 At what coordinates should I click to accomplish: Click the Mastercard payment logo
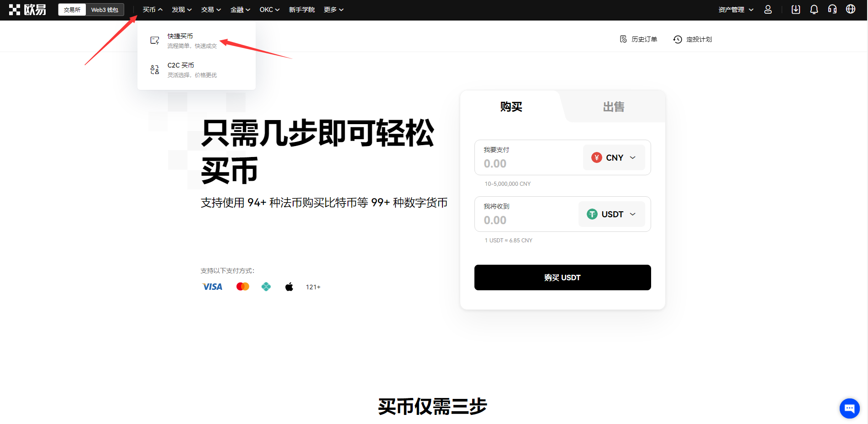coord(243,287)
